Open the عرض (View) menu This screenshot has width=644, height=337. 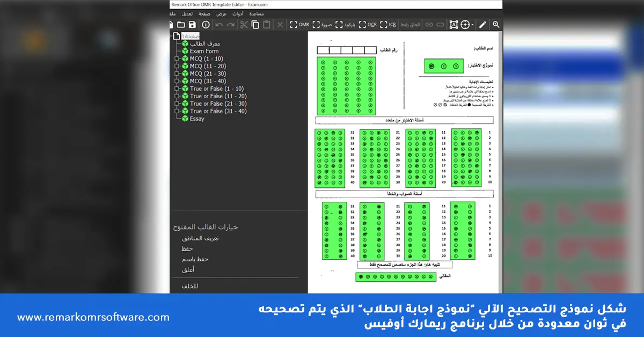click(221, 13)
